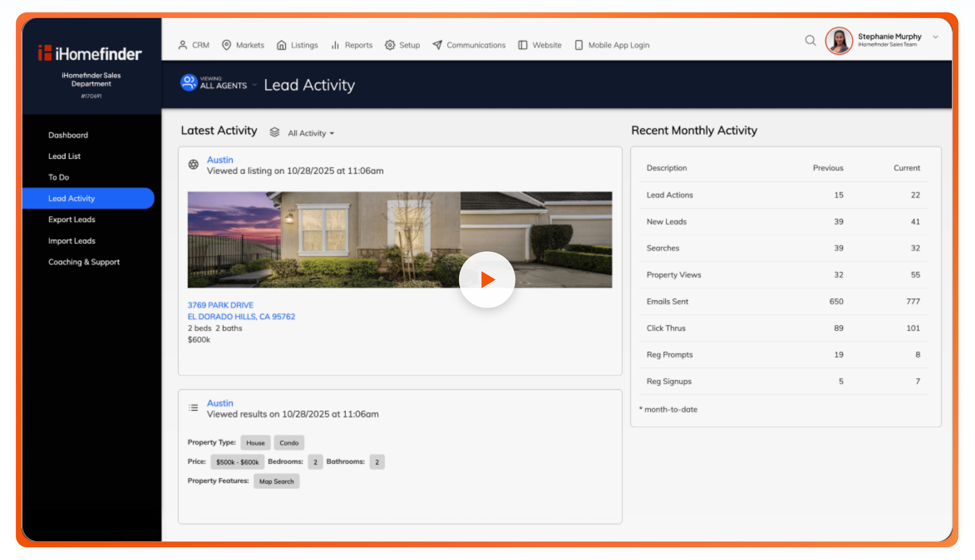Click the layers icon beside All Activity

pyautogui.click(x=274, y=132)
